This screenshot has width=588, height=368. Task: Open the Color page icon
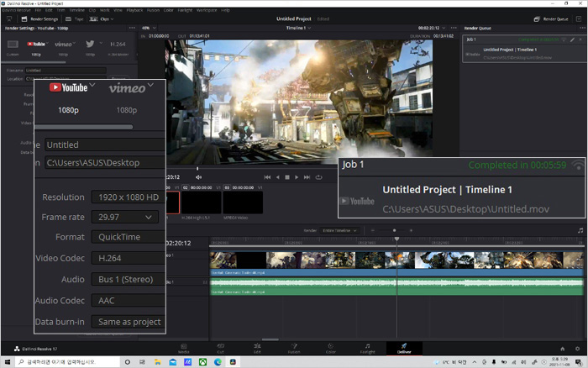331,345
